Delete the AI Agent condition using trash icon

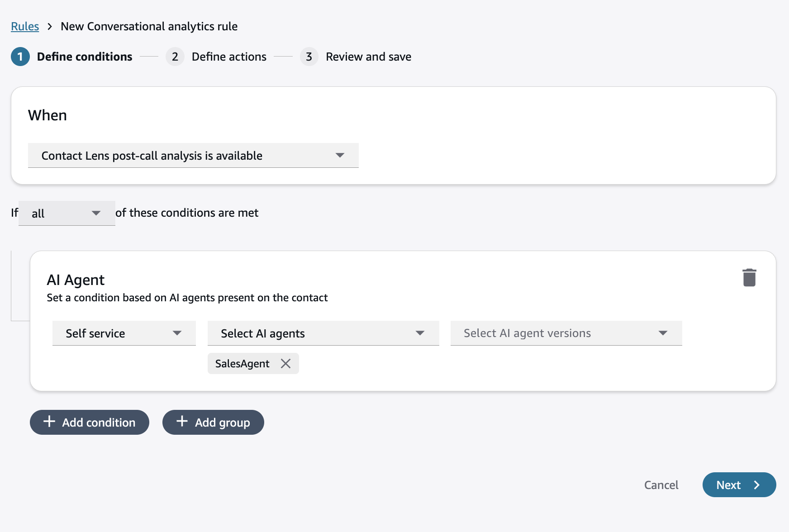tap(749, 278)
